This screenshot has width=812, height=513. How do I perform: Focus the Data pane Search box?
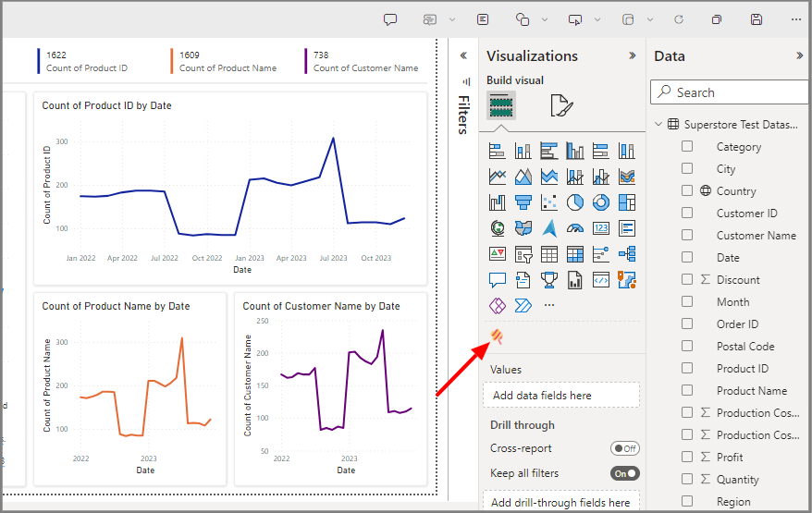point(729,92)
